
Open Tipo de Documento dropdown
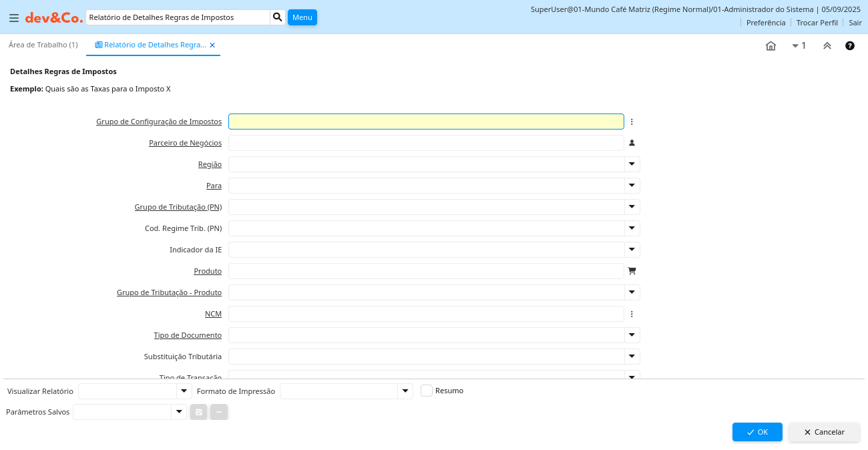click(x=632, y=335)
